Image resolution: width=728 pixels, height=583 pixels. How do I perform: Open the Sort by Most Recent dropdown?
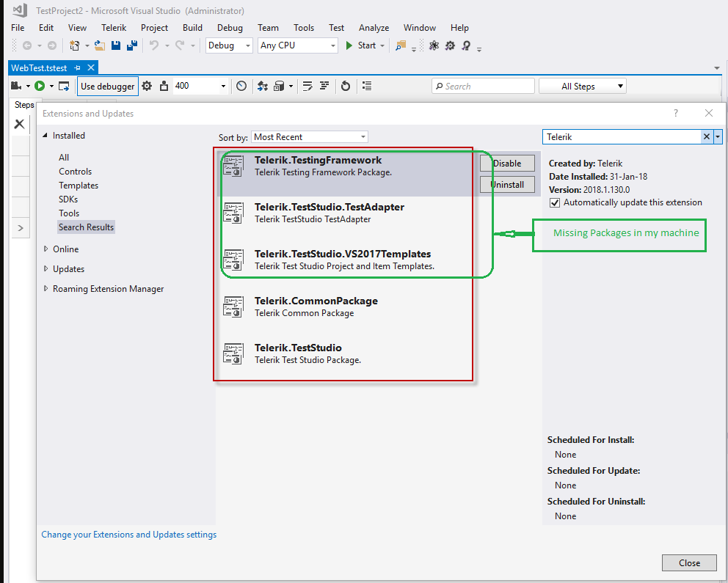tap(310, 137)
